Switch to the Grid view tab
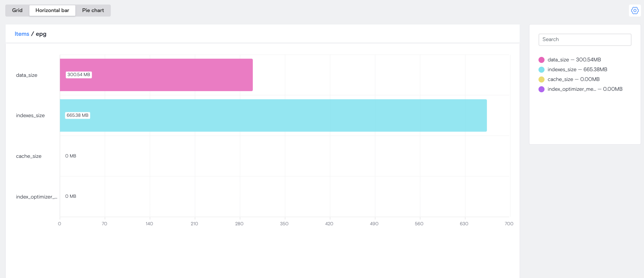The image size is (644, 278). (17, 11)
